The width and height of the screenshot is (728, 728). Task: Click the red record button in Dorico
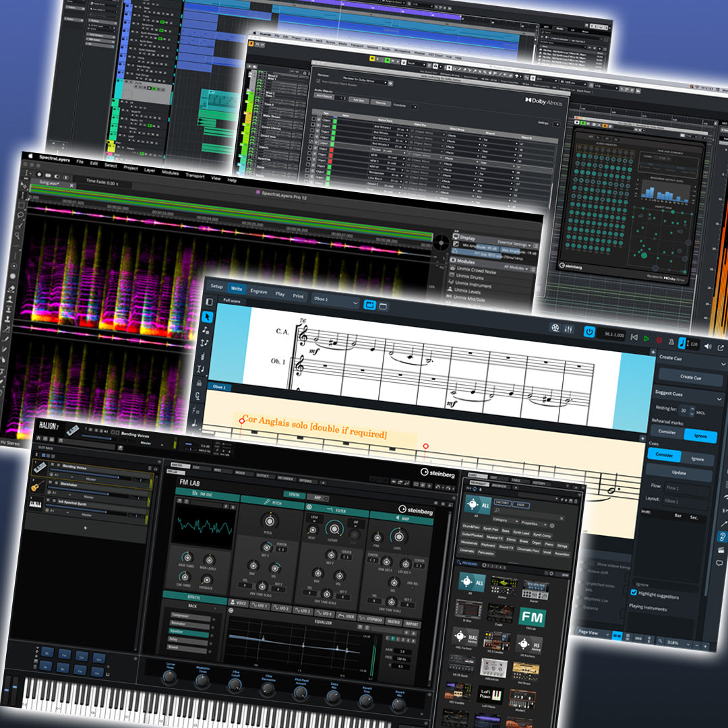point(659,340)
